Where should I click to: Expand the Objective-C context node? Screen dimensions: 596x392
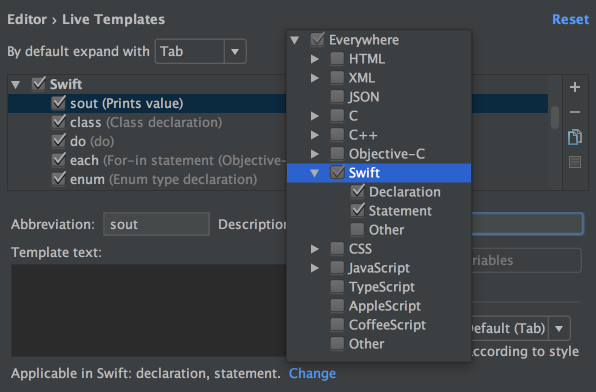(315, 154)
